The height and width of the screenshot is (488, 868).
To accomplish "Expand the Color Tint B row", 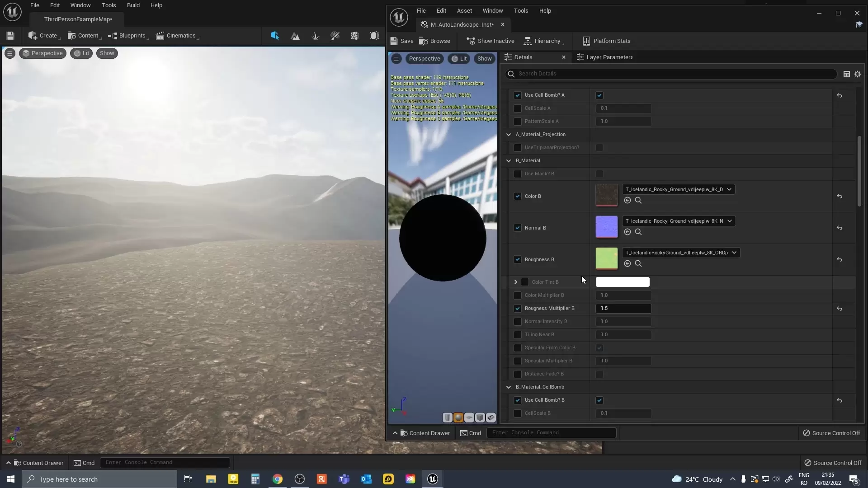I will point(516,282).
